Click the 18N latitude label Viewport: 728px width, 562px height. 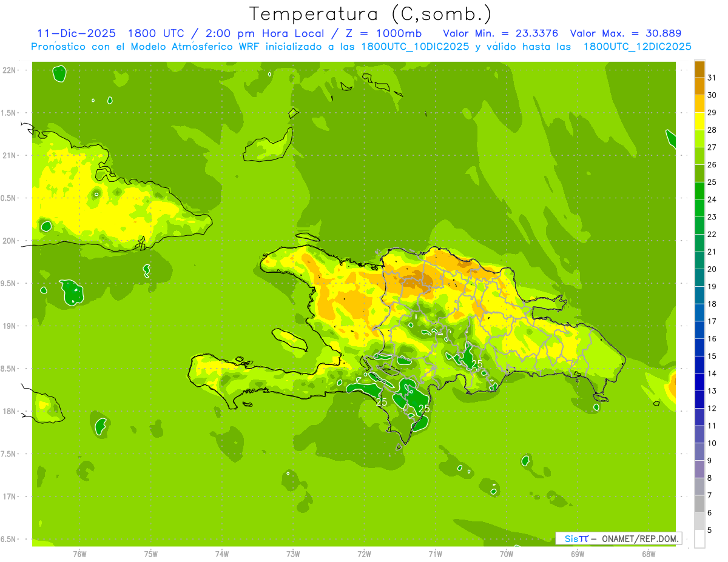10,411
